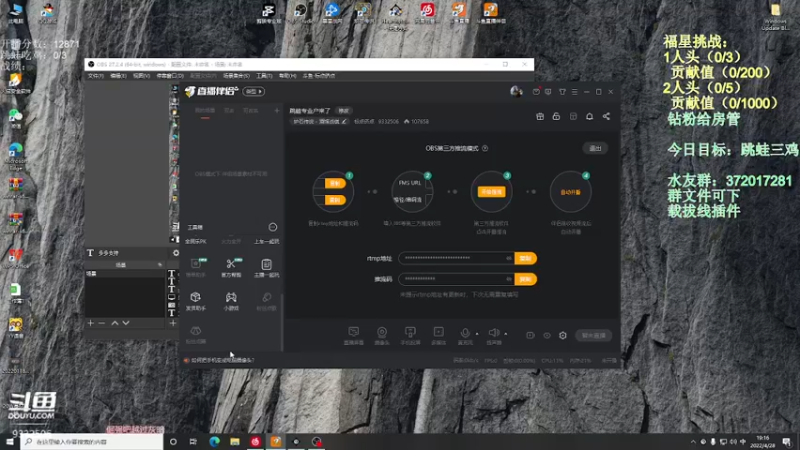The width and height of the screenshot is (800, 450).
Task: Click the plus icon in the scene tabs
Action: [x=277, y=110]
